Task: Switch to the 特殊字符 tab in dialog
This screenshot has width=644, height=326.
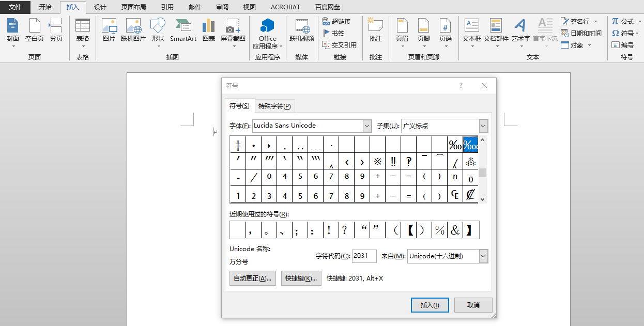Action: (274, 106)
